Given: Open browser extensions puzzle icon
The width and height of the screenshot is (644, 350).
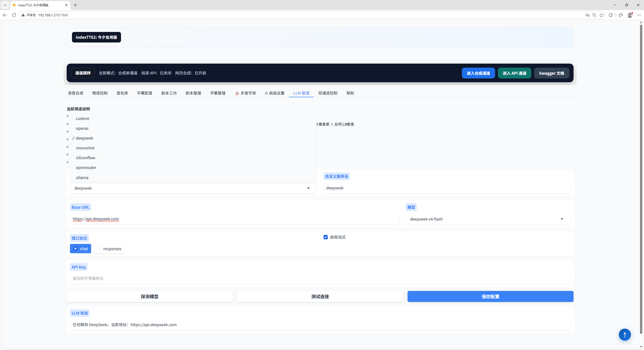Looking at the screenshot, I should point(611,15).
